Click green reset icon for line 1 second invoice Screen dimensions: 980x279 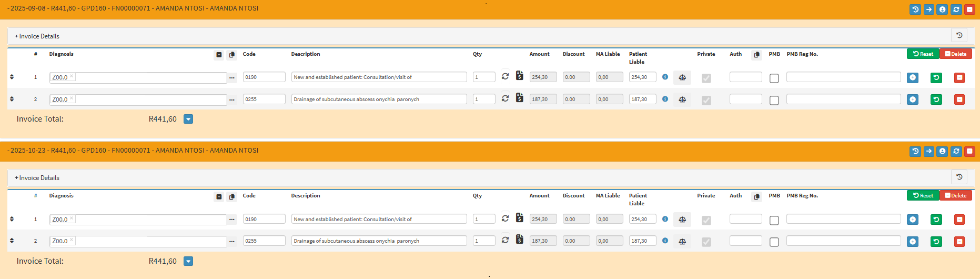936,220
